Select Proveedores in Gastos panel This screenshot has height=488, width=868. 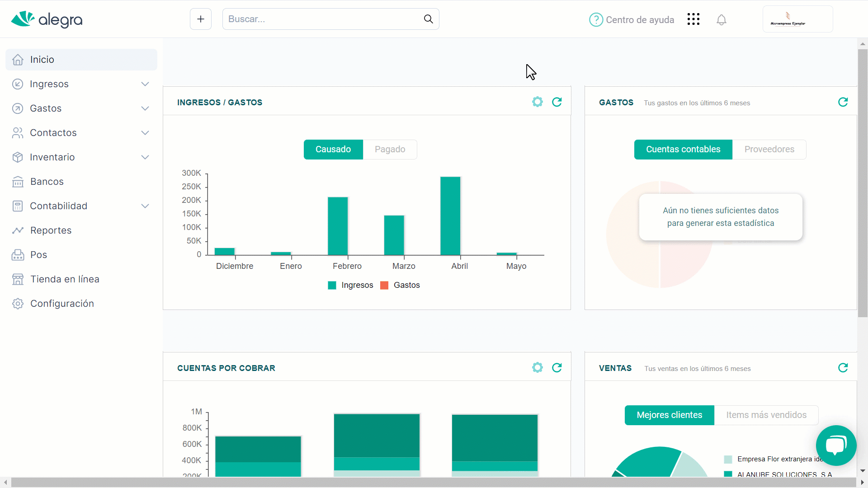click(x=769, y=150)
